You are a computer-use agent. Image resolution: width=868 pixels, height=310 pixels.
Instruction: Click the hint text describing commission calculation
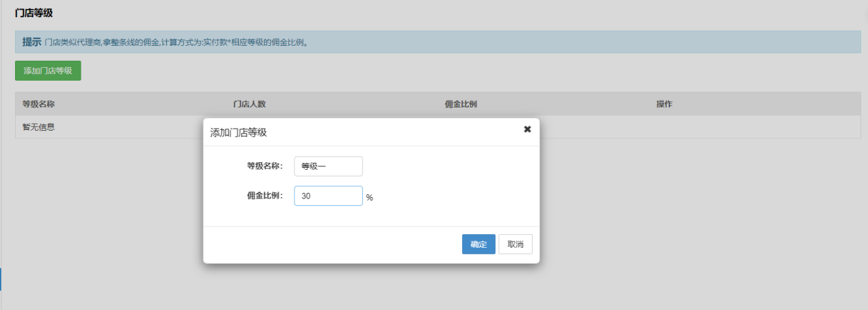(176, 42)
